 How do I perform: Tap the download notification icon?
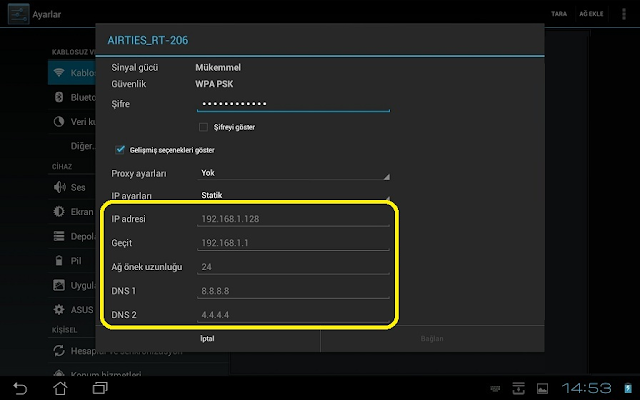click(x=518, y=388)
